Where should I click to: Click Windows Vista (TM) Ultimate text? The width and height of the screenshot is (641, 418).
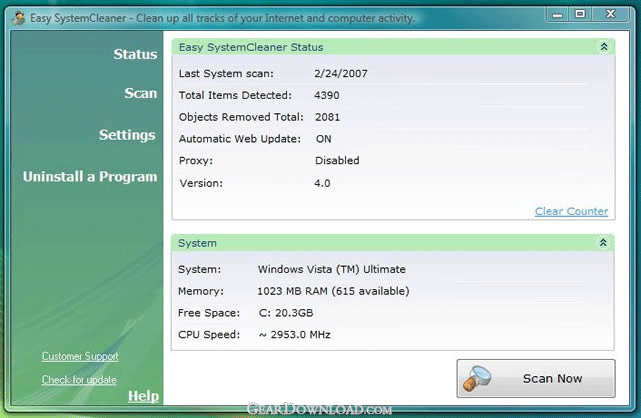point(332,269)
